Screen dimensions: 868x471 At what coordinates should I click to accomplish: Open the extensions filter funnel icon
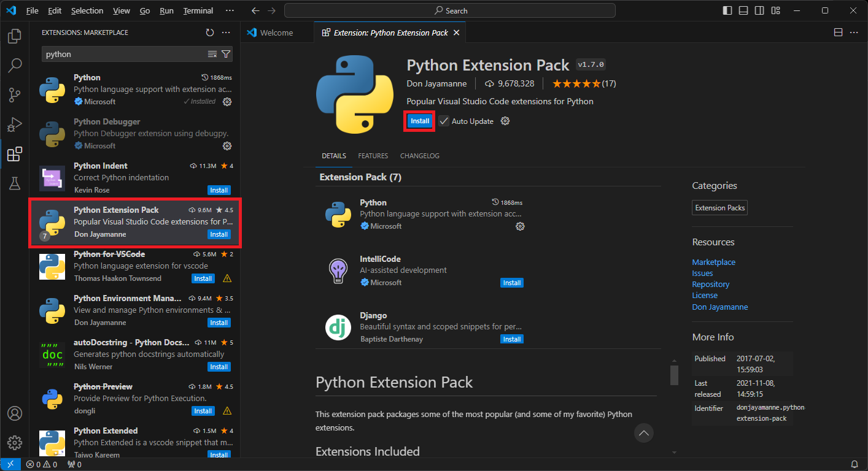[x=226, y=54]
